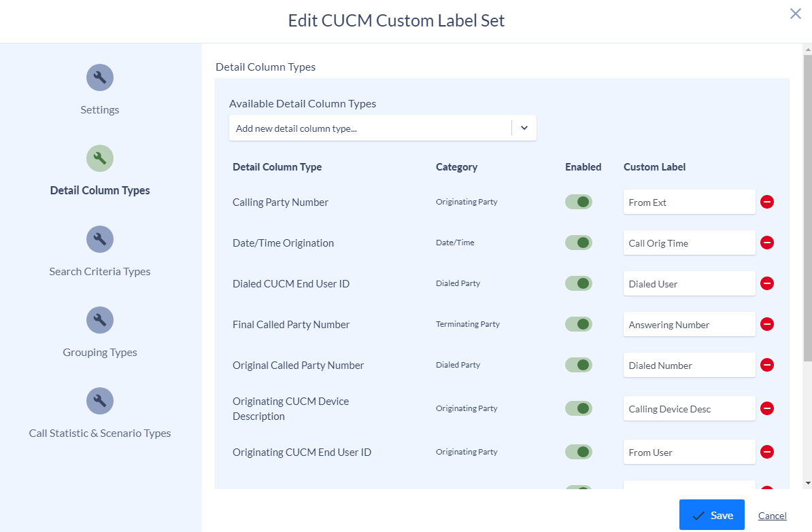Edit the Call Orig Time custom label field

tap(690, 243)
